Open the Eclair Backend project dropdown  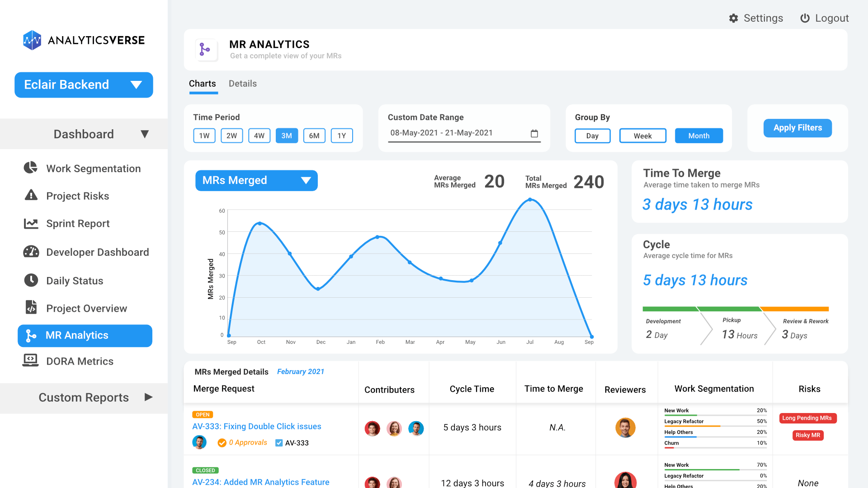pyautogui.click(x=83, y=84)
